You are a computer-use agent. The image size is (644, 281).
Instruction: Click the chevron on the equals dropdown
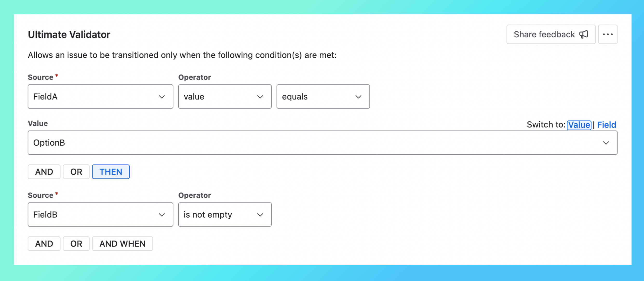pos(358,97)
